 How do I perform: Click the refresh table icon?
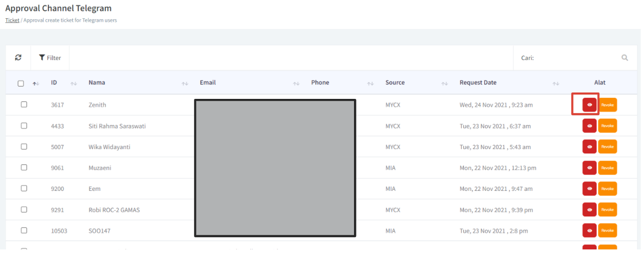[x=18, y=58]
